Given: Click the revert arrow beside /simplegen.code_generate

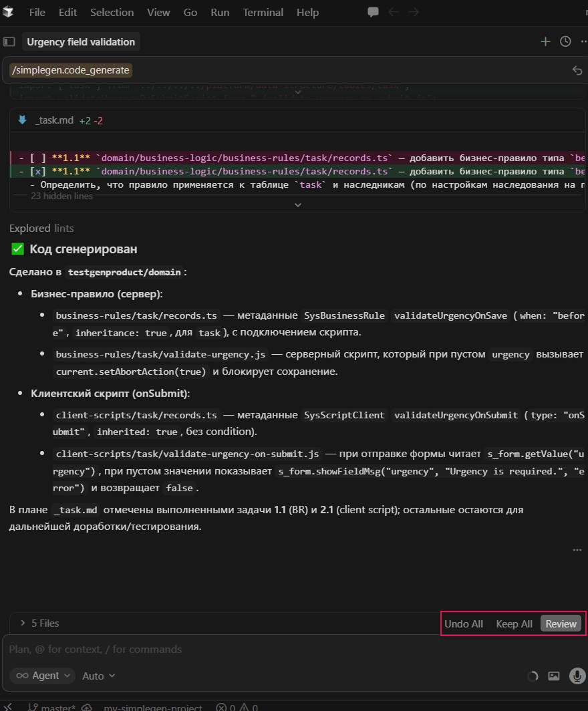Looking at the screenshot, I should tap(577, 70).
